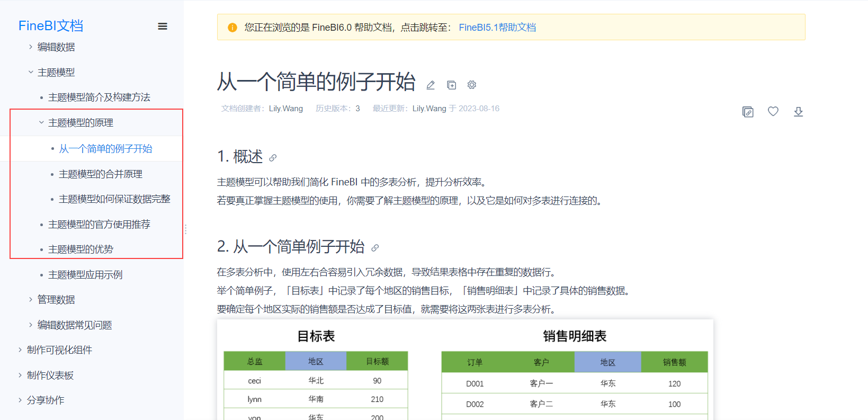Go to 主题模型的官方使用推荐
Viewport: 868px width, 420px height.
pyautogui.click(x=99, y=225)
